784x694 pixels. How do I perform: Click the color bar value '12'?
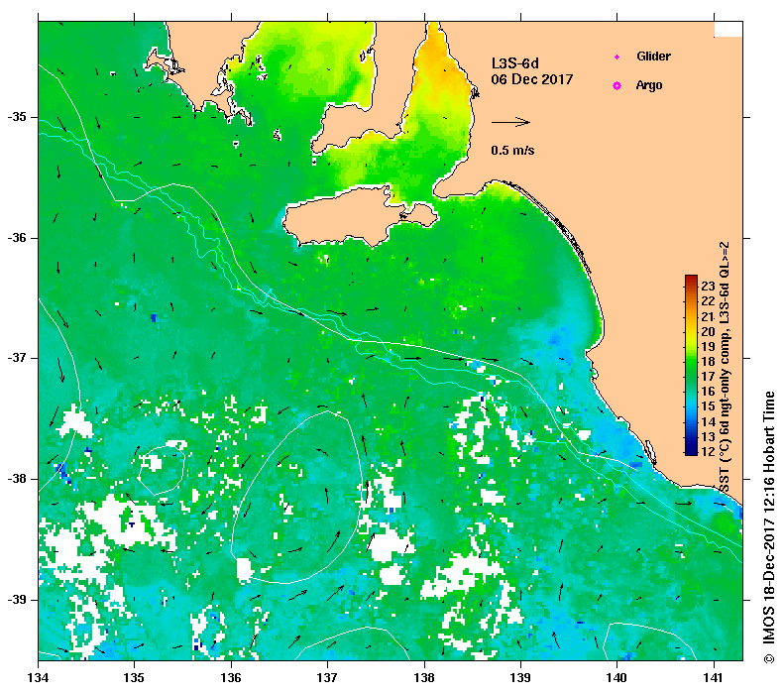point(708,451)
